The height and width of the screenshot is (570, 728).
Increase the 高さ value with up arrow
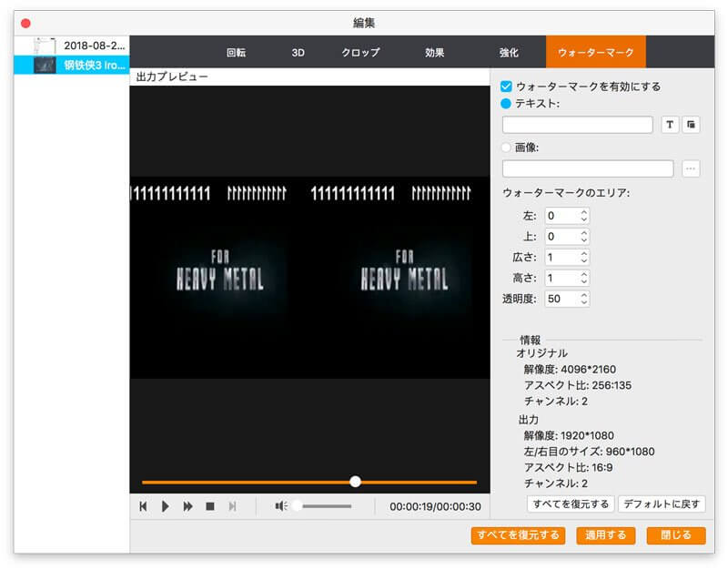(x=584, y=275)
